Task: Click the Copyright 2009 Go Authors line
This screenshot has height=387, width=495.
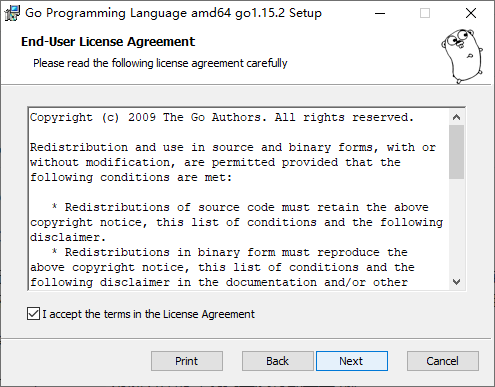Action: [x=222, y=117]
